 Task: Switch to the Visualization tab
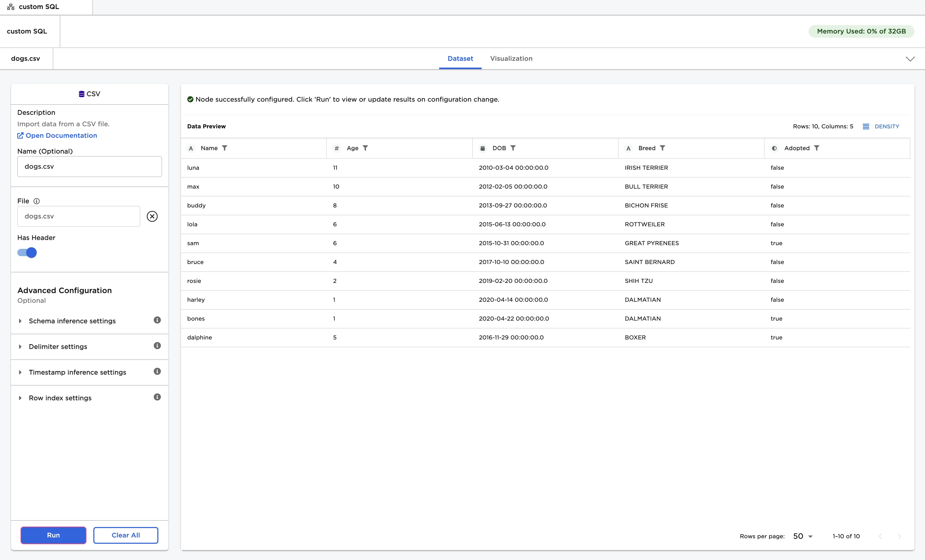point(511,58)
